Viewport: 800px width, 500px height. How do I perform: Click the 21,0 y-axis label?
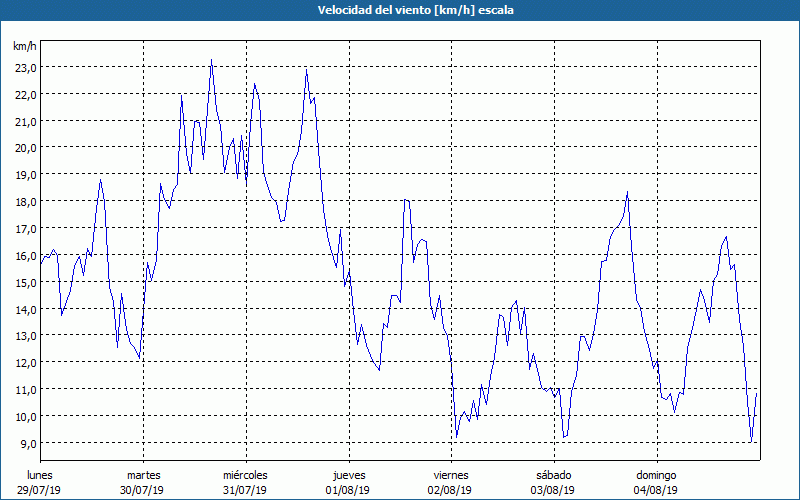pos(25,122)
